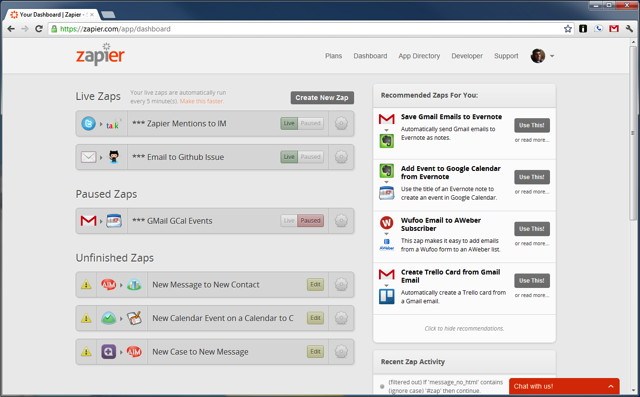Screen dimensions: 640x397
Task: Read more about Save Gmail Emails to Evernote
Action: pyautogui.click(x=532, y=140)
